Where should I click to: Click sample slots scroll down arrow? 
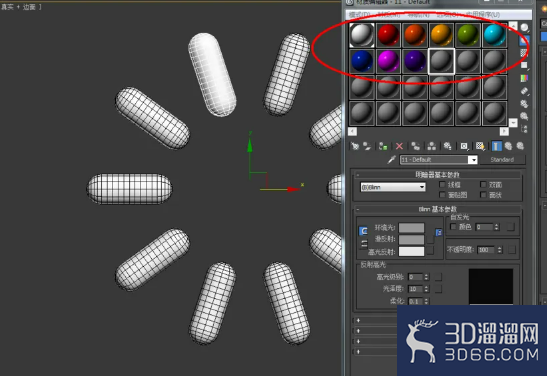pos(513,123)
